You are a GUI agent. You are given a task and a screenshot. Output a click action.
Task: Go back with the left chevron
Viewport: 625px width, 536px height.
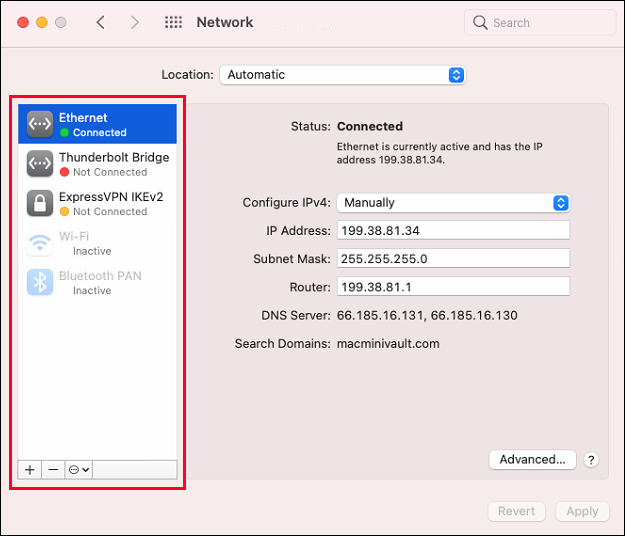coord(101,22)
